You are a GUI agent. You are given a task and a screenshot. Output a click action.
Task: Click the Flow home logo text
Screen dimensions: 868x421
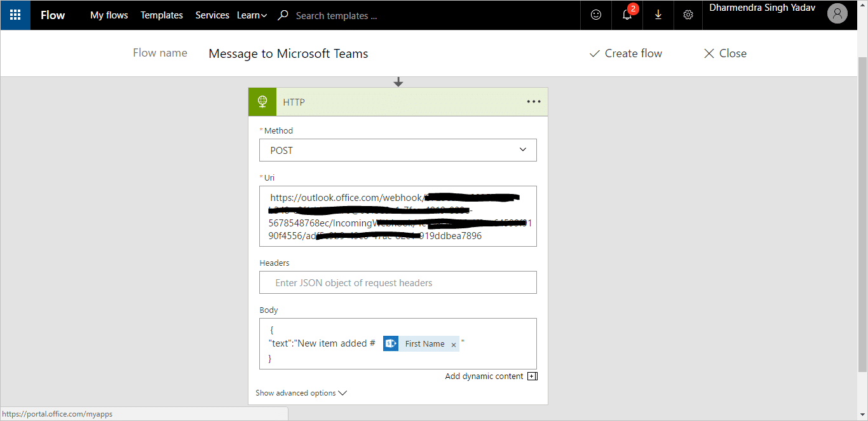53,15
